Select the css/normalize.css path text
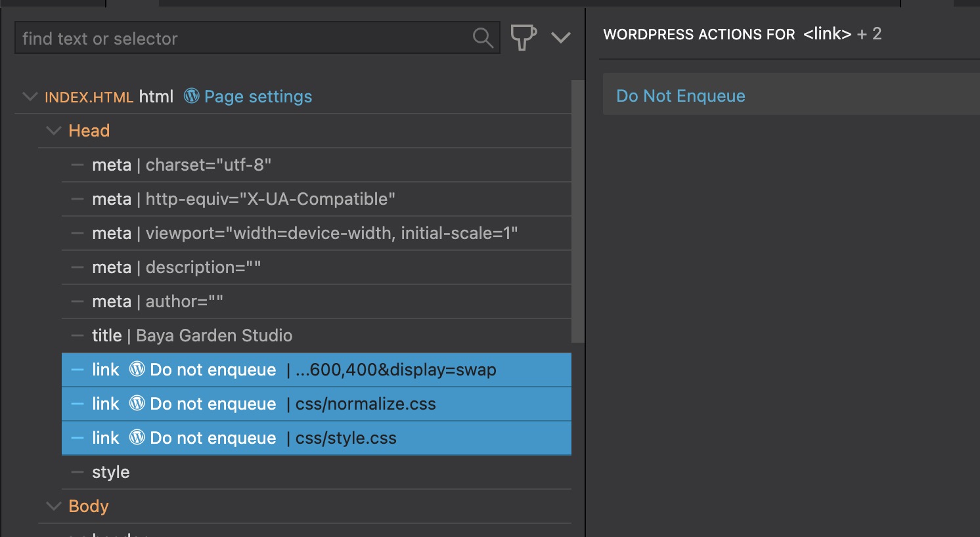Image resolution: width=980 pixels, height=537 pixels. 366,404
